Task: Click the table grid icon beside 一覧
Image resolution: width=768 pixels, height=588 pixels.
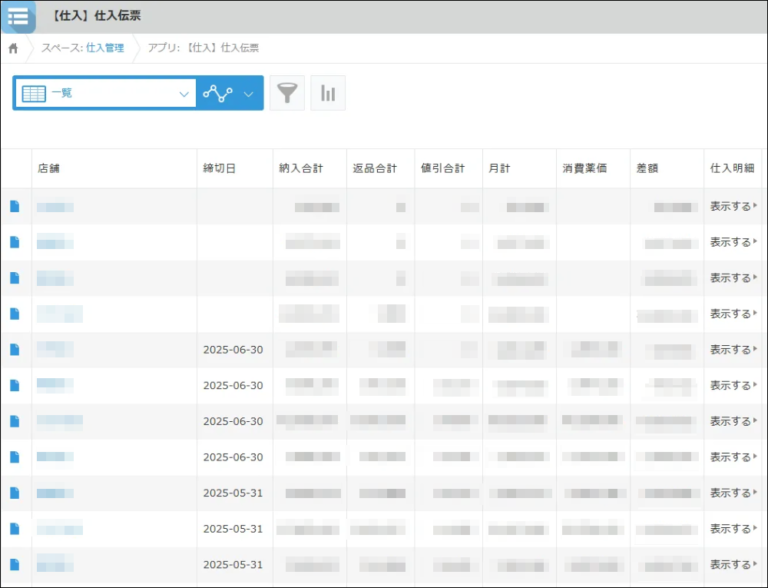Action: tap(33, 93)
